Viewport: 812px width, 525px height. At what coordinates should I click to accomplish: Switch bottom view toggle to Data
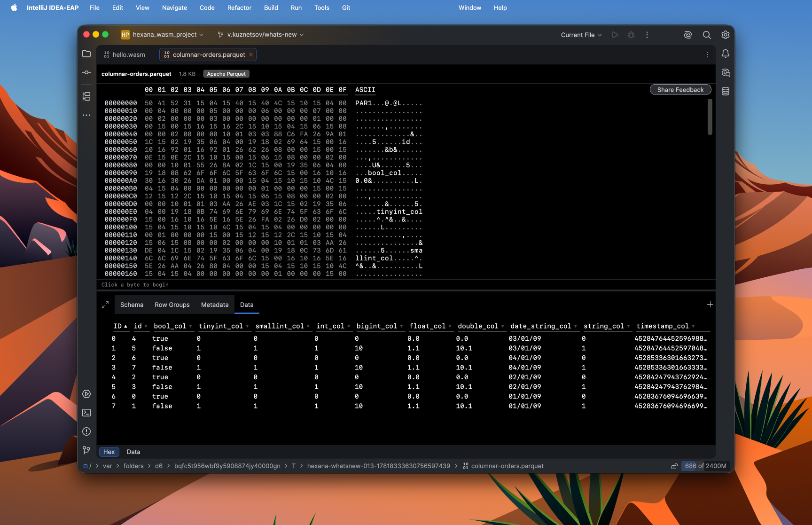(133, 452)
